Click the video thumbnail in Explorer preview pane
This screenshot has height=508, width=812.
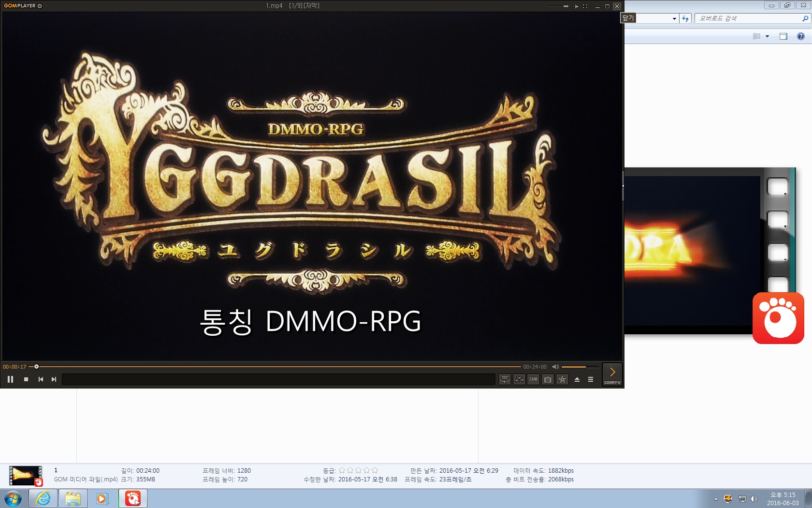click(x=710, y=251)
